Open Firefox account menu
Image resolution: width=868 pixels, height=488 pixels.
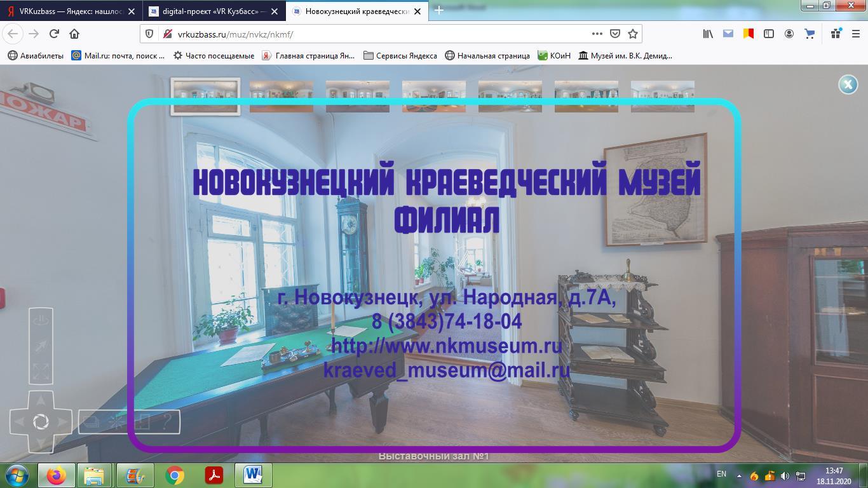click(x=789, y=34)
